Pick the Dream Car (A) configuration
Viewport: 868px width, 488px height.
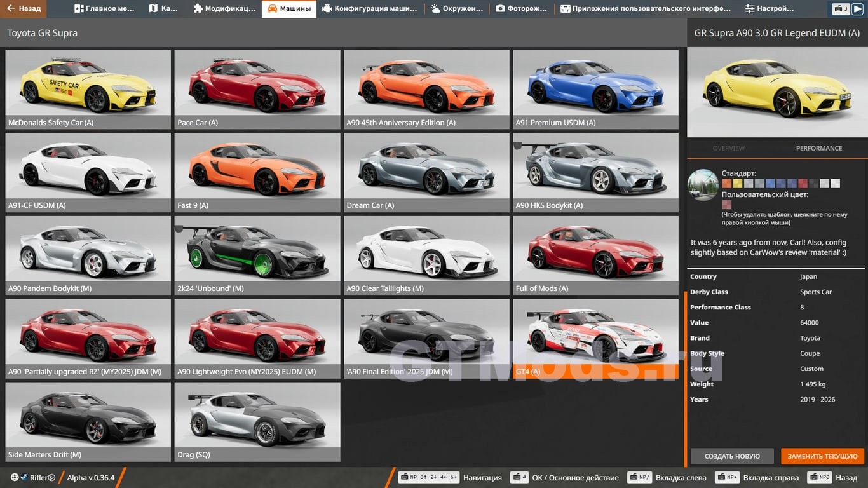pyautogui.click(x=426, y=173)
